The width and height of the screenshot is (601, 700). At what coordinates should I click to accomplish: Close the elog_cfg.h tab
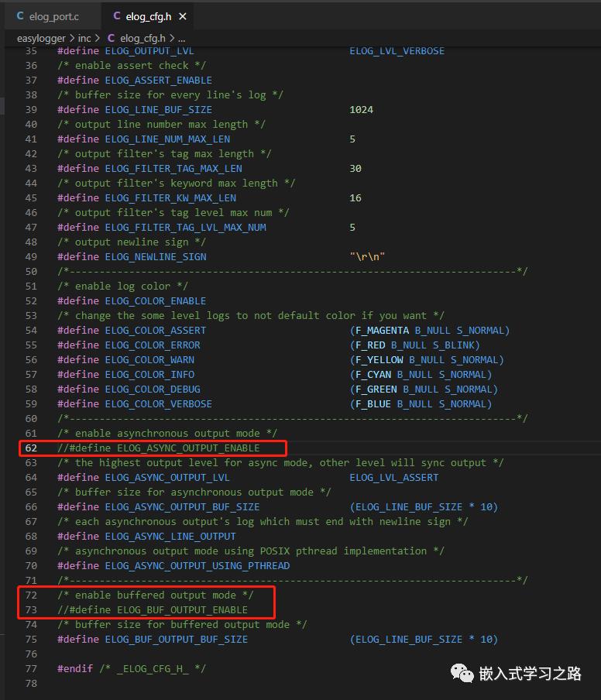[183, 16]
